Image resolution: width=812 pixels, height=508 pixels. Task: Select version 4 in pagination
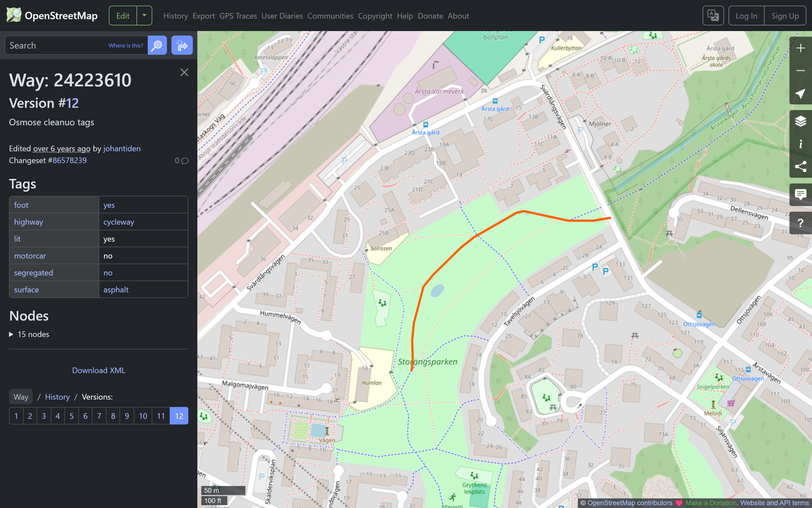[x=58, y=416]
